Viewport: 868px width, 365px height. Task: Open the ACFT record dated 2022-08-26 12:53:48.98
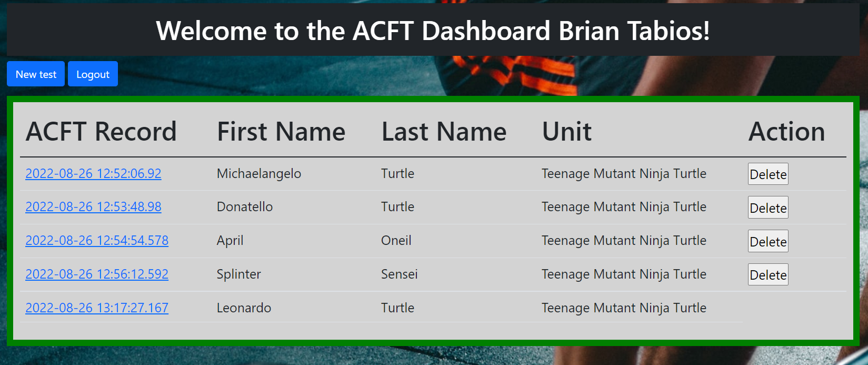click(x=93, y=207)
